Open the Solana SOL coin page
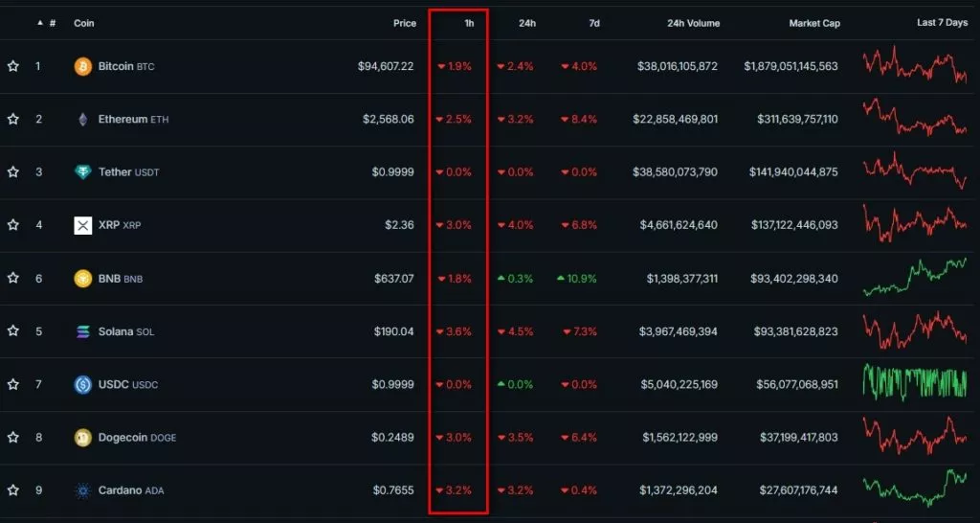Image resolution: width=980 pixels, height=523 pixels. tap(125, 331)
